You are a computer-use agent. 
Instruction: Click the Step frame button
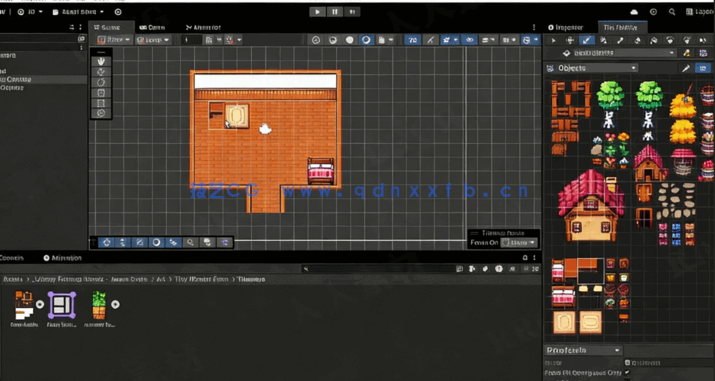coord(352,12)
